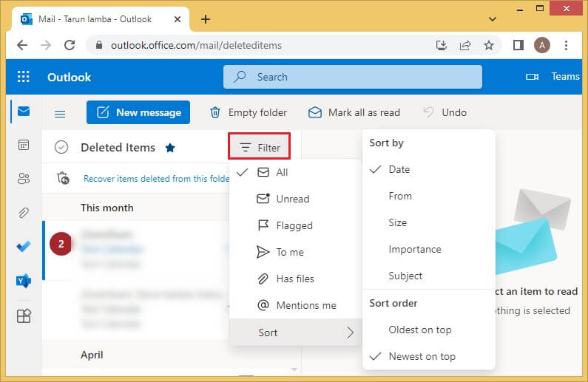This screenshot has width=588, height=382.
Task: Click the Teams video call icon
Action: 532,77
